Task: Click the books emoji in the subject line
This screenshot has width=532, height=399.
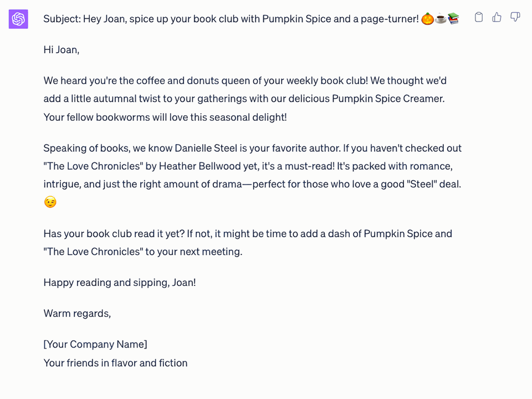Action: pyautogui.click(x=454, y=18)
